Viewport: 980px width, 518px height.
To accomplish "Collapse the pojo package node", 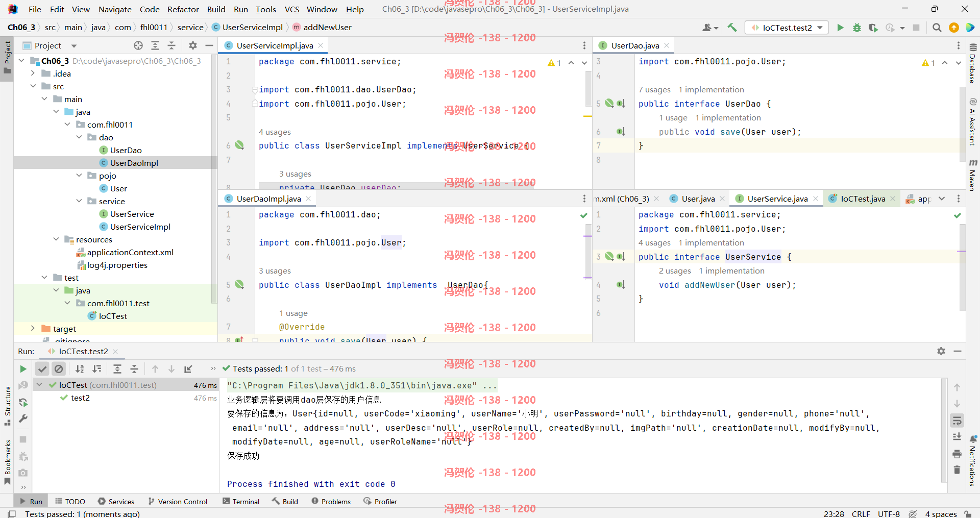I will click(79, 176).
